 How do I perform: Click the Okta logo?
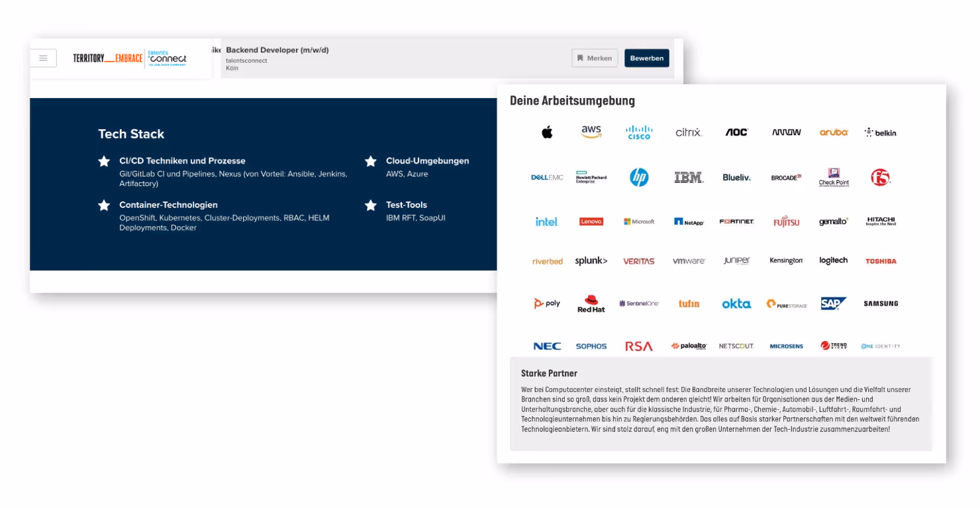click(x=736, y=303)
